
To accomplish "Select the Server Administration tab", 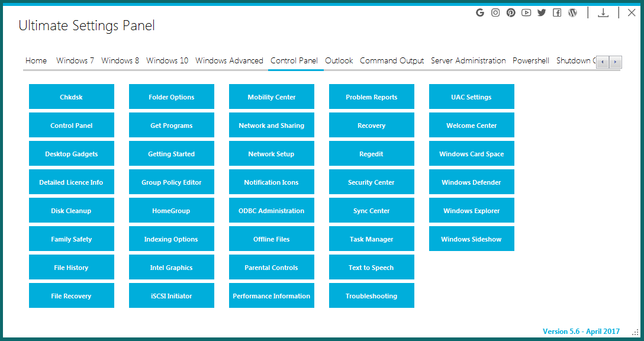I will pyautogui.click(x=468, y=60).
